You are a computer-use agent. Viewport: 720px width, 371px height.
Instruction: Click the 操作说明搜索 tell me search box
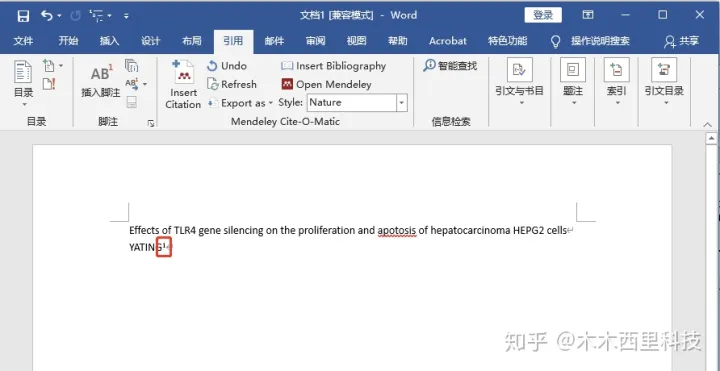click(600, 41)
